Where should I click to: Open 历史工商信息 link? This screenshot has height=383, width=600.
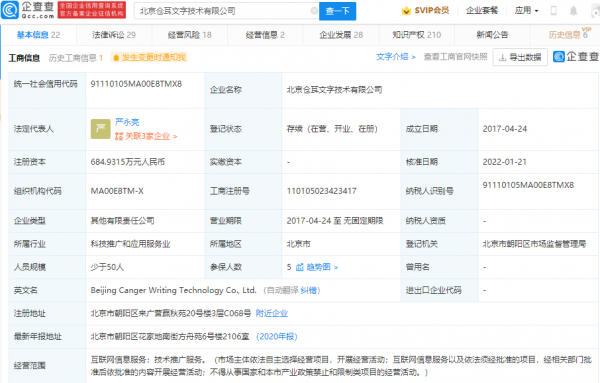coord(76,58)
